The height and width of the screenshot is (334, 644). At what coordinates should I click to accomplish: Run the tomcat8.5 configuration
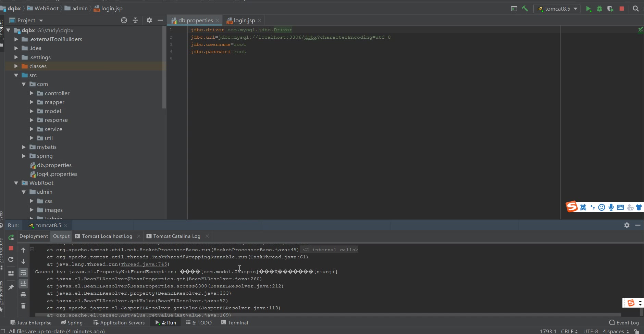[x=588, y=9]
